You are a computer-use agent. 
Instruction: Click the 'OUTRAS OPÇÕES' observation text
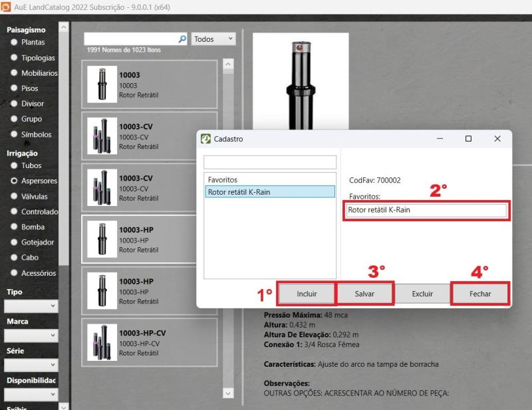click(356, 393)
